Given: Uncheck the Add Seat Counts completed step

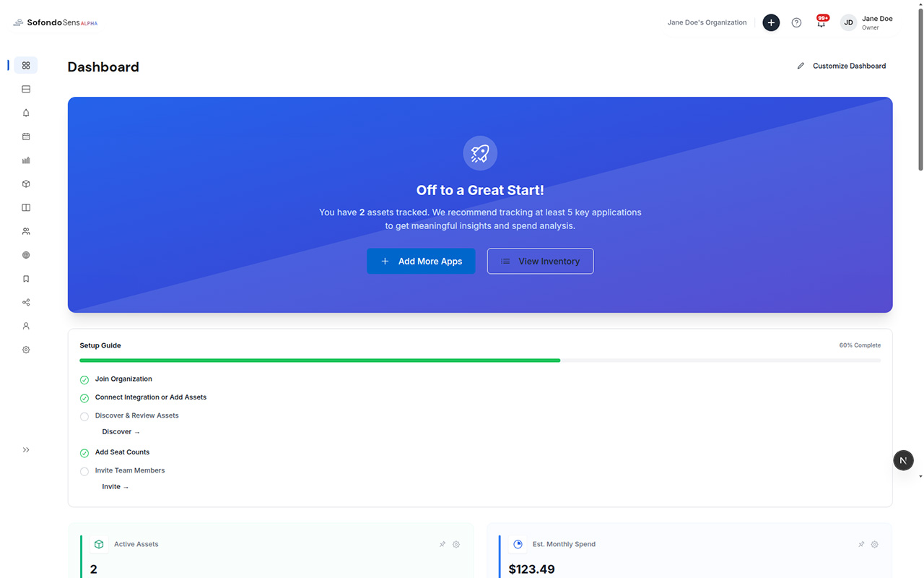Looking at the screenshot, I should point(84,452).
